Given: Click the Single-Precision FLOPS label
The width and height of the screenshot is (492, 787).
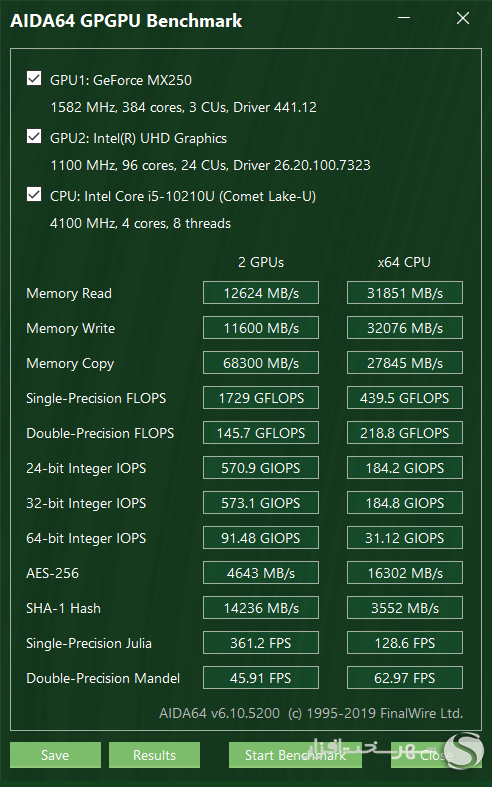Looking at the screenshot, I should [x=96, y=399].
